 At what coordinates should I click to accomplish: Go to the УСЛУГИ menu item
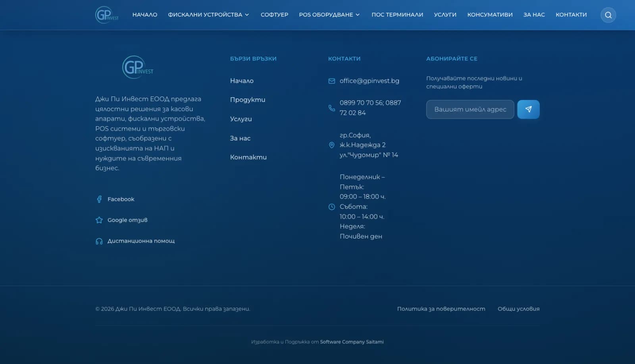(x=445, y=15)
